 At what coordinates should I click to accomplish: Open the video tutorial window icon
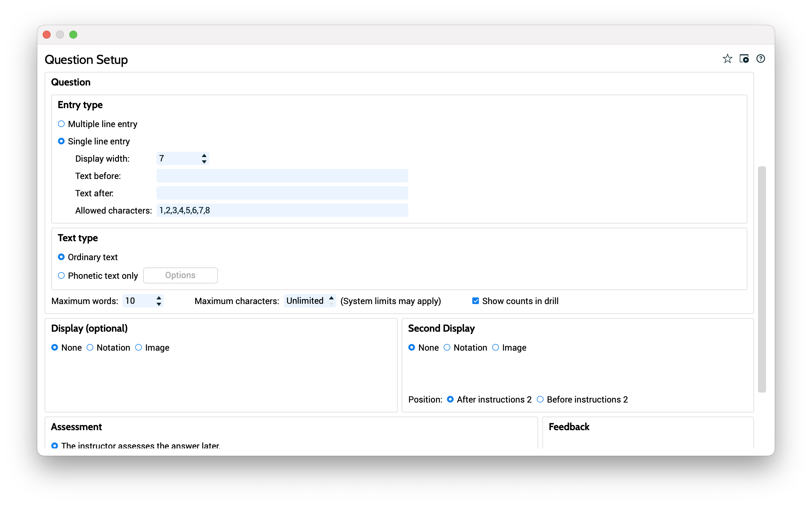tap(744, 59)
